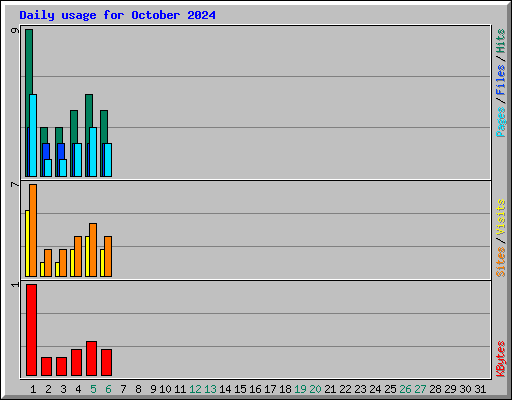Viewport: 512px width, 400px height.
Task: Select the red KBytes bar for day 5
Action: [x=91, y=358]
